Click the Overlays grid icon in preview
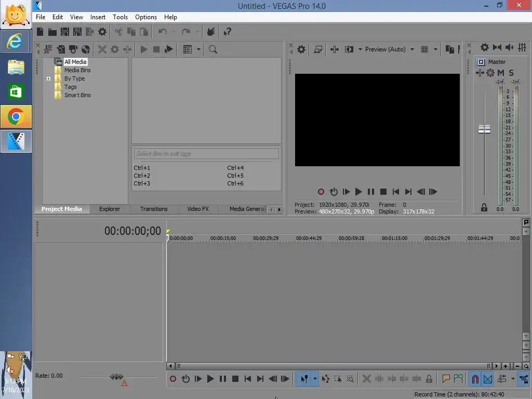532x399 pixels. [424, 49]
